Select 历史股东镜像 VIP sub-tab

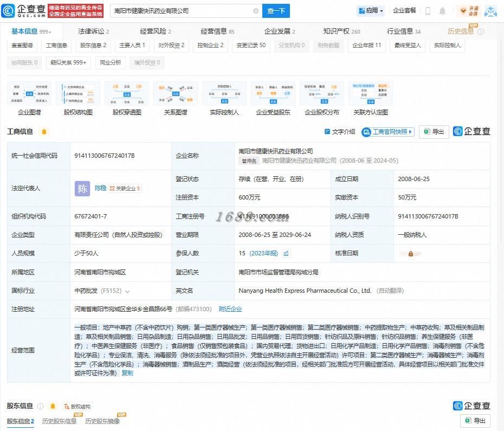(x=102, y=421)
